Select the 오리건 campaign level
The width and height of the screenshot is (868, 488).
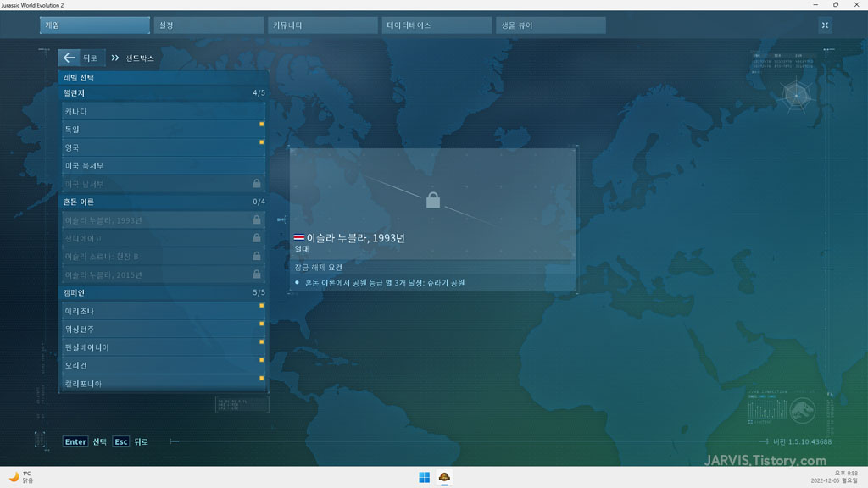164,365
